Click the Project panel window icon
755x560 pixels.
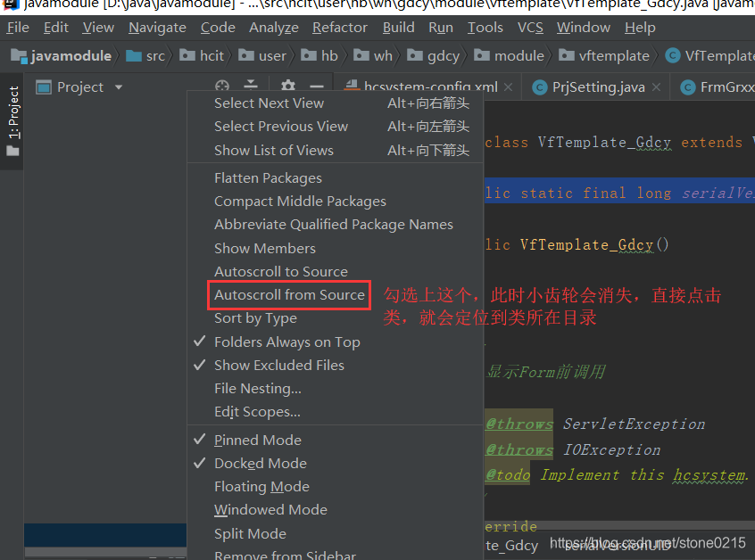click(44, 87)
